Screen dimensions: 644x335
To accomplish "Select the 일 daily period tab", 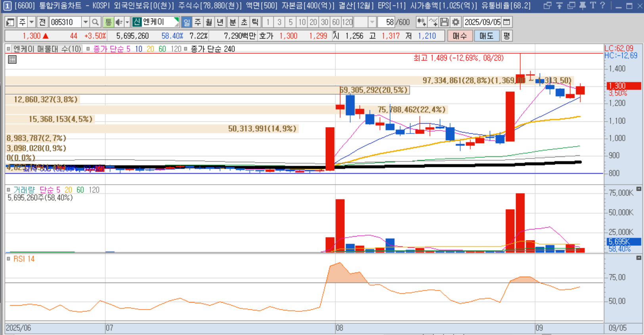I will (x=186, y=22).
